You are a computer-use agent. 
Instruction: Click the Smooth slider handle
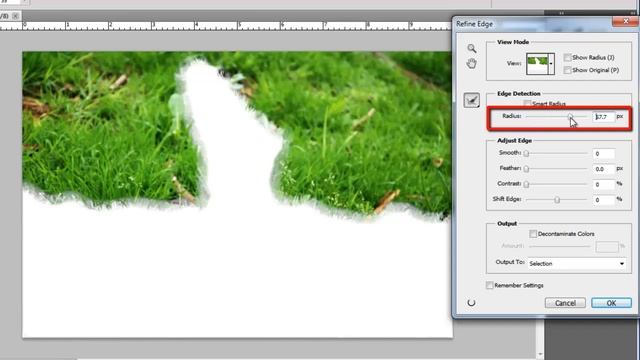526,153
